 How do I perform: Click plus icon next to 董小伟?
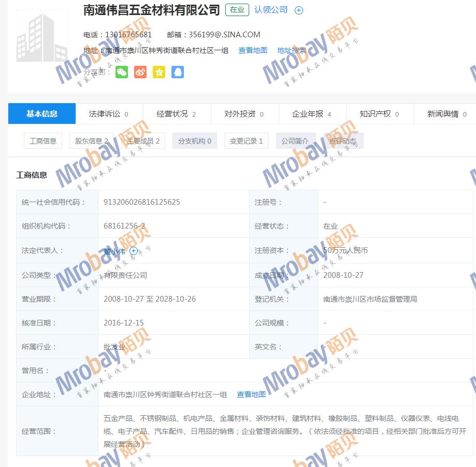134,251
